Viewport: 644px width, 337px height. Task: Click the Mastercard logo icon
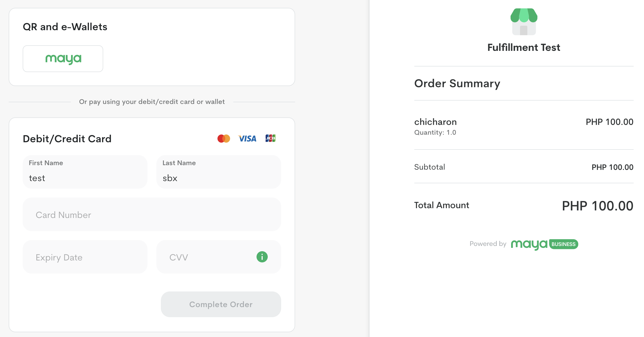(224, 139)
